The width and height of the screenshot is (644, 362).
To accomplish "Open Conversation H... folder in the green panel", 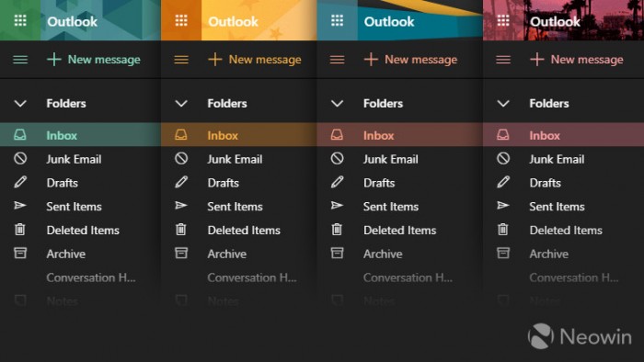I will (91, 277).
